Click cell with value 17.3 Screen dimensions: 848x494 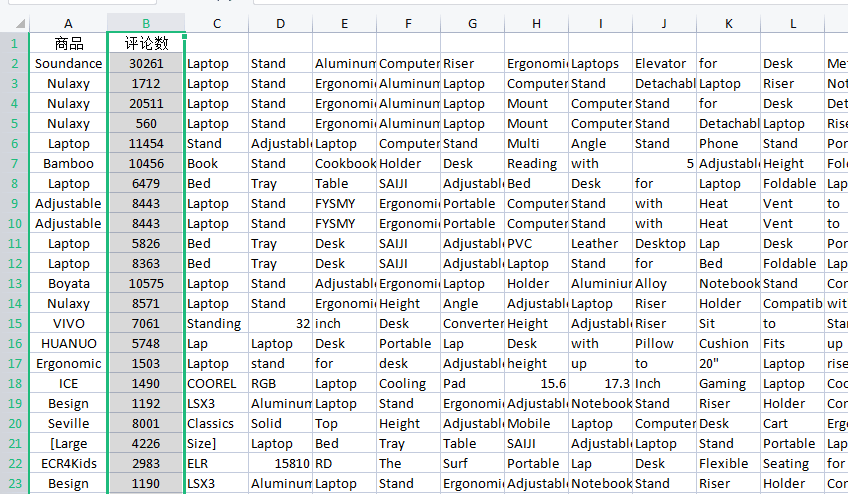[600, 384]
